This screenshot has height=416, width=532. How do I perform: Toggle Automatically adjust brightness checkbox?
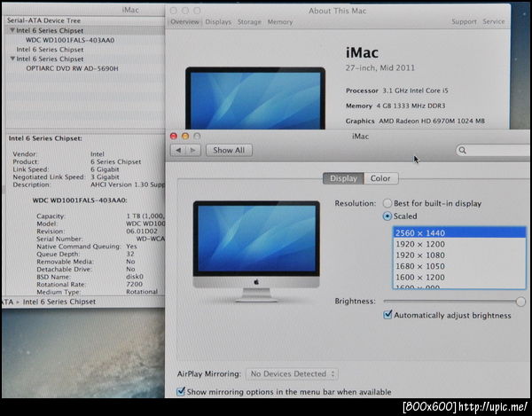[387, 315]
